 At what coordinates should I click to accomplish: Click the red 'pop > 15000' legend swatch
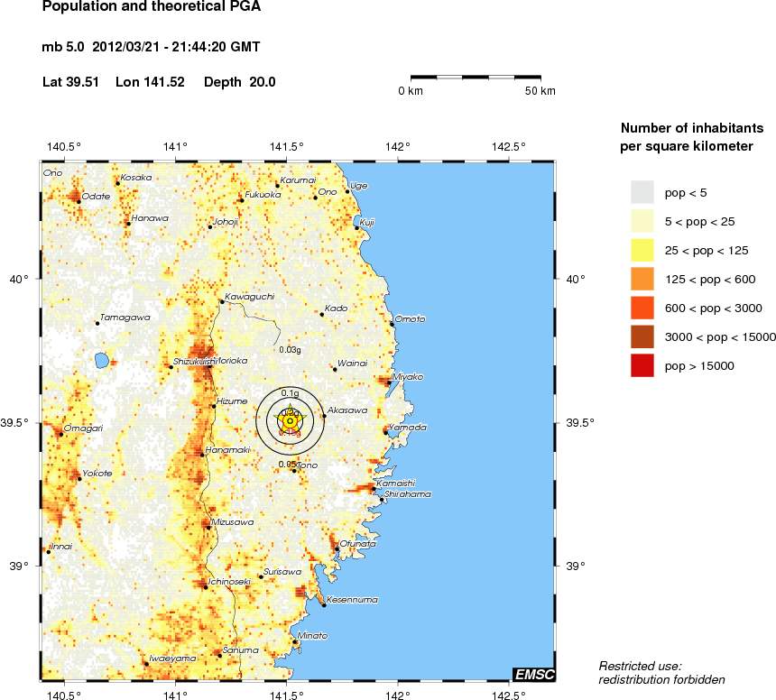pos(642,365)
